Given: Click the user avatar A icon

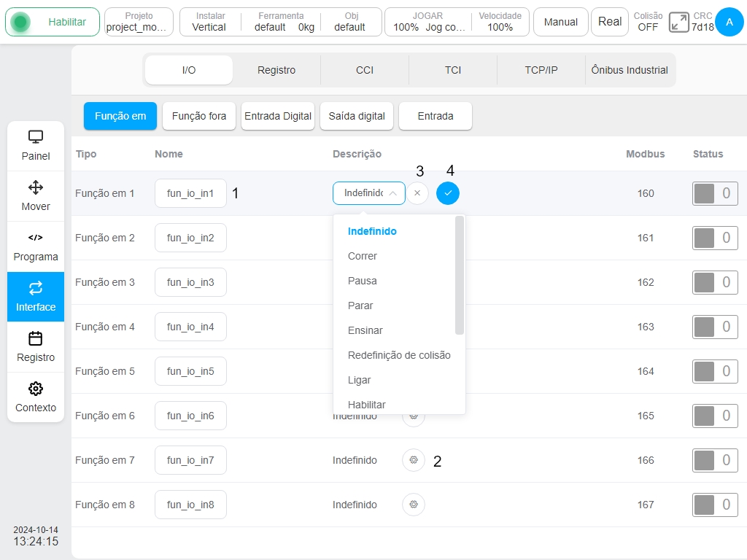Looking at the screenshot, I should [729, 22].
